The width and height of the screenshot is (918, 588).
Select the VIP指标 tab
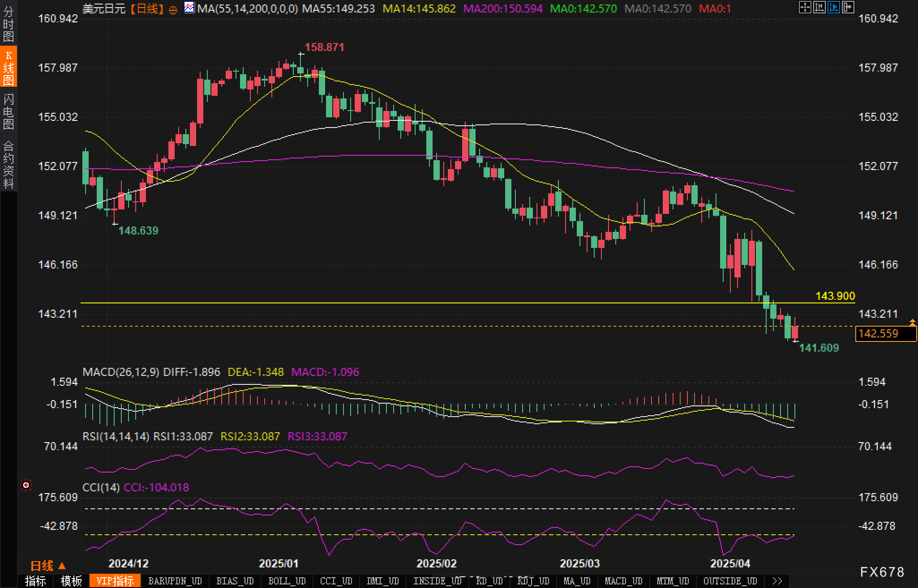115,581
